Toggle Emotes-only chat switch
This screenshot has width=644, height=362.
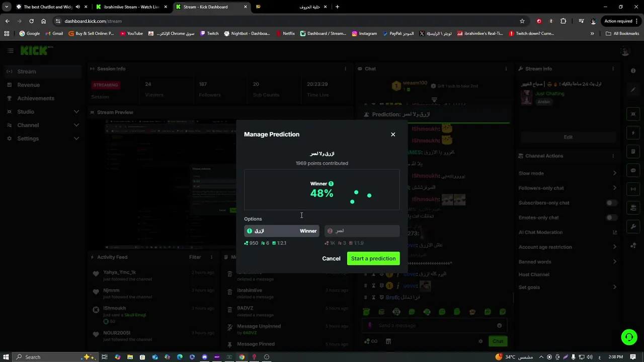[611, 218]
